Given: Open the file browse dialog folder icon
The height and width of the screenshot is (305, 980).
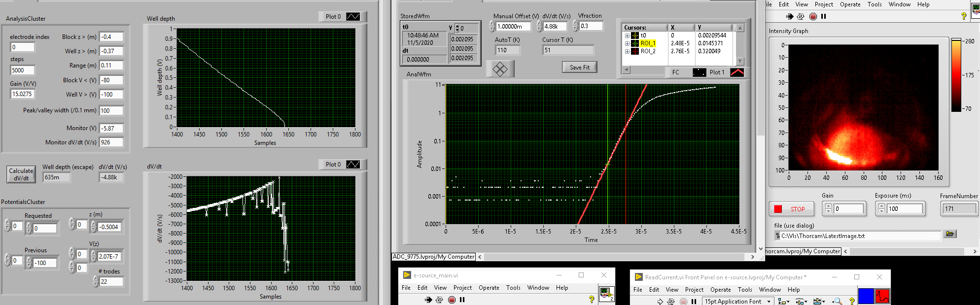Looking at the screenshot, I should click(x=950, y=234).
